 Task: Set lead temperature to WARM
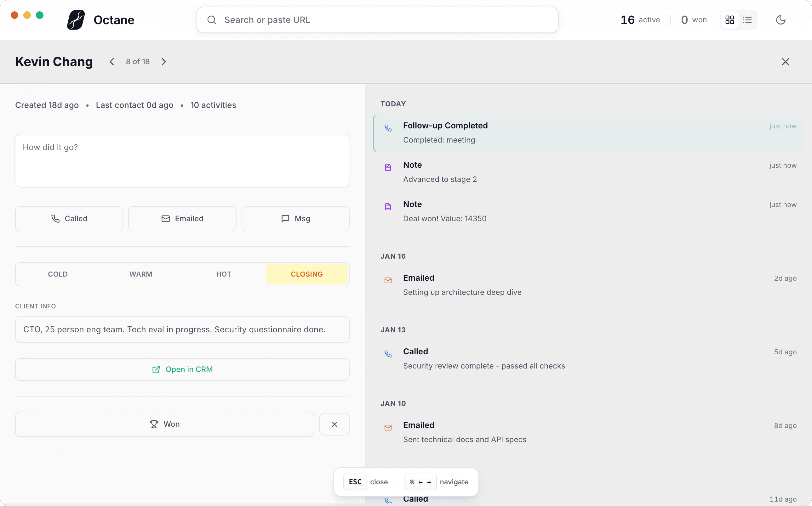pyautogui.click(x=141, y=274)
